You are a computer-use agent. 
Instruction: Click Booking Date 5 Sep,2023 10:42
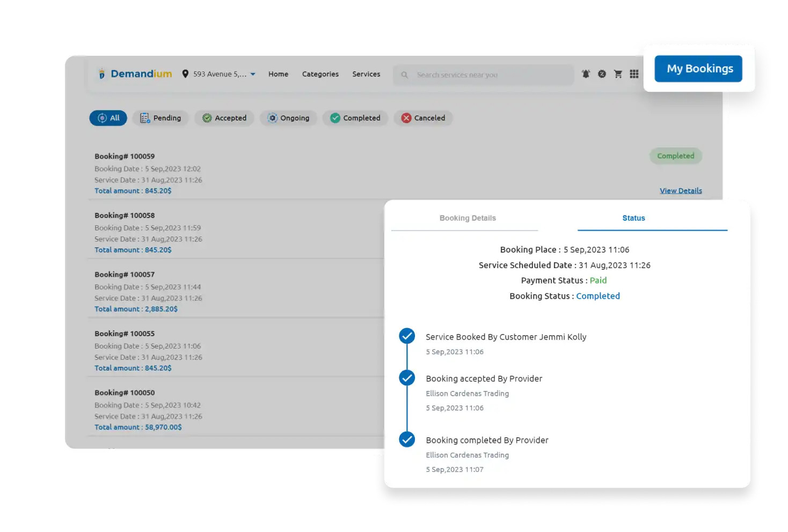(x=148, y=405)
